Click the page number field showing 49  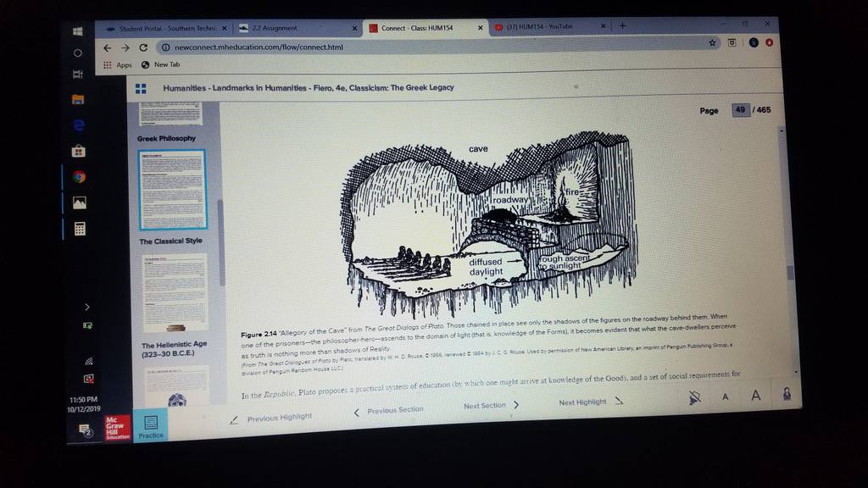740,110
